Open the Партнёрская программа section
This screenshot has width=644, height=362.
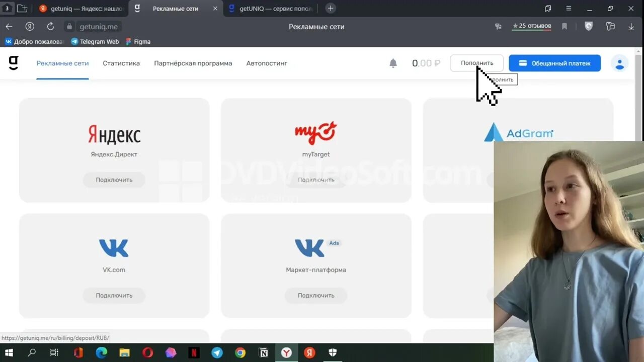click(193, 63)
